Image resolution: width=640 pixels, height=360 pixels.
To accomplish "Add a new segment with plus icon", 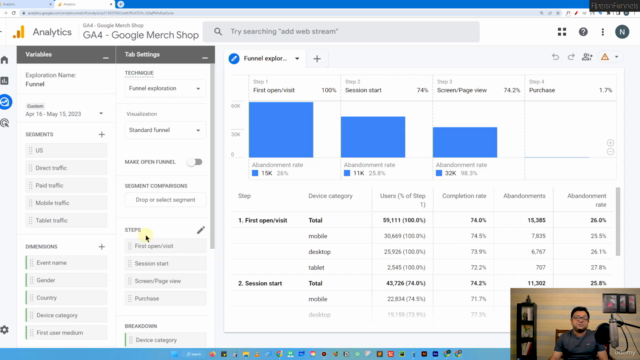I will tap(102, 134).
